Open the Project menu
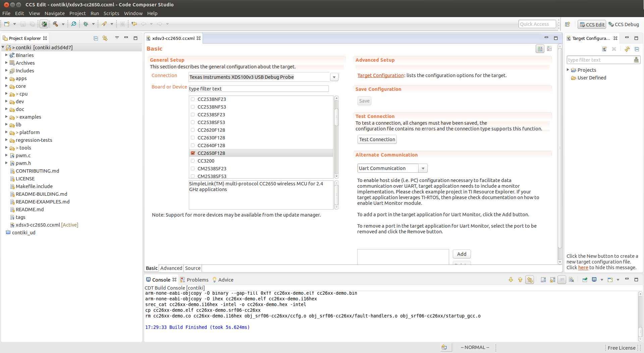644x353 pixels. click(77, 13)
